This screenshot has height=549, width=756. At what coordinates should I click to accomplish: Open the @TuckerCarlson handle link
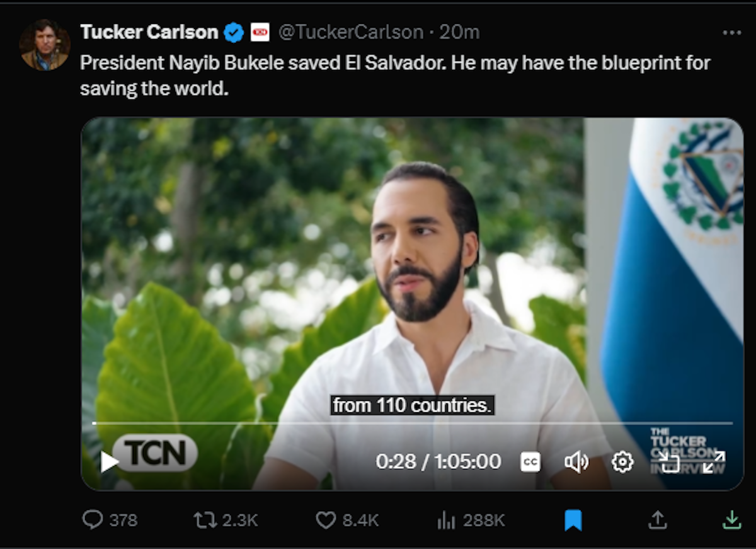351,32
